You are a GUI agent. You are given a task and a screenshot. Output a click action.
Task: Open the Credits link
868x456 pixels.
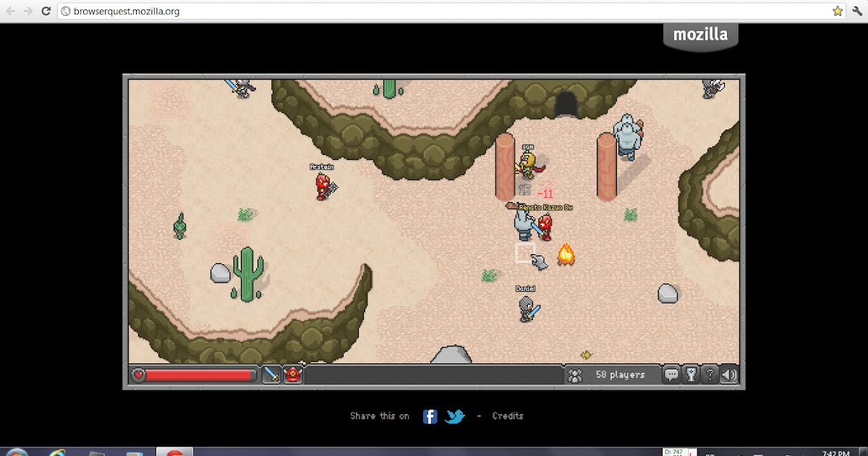[507, 415]
